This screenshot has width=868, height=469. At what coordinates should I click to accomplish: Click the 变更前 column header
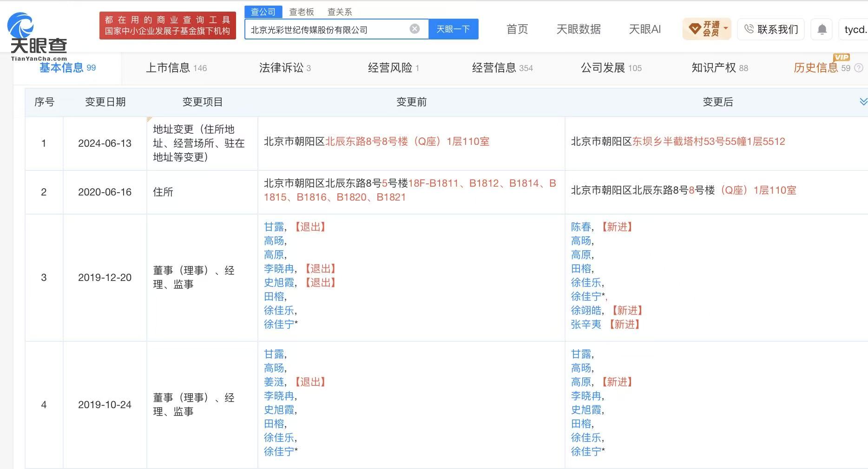click(412, 102)
